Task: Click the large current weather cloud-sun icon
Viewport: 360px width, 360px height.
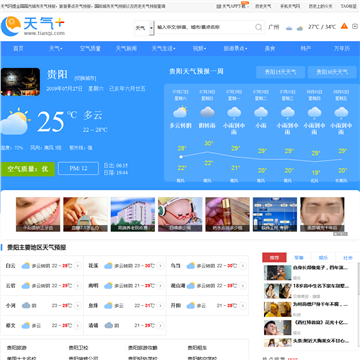Action: point(15,121)
